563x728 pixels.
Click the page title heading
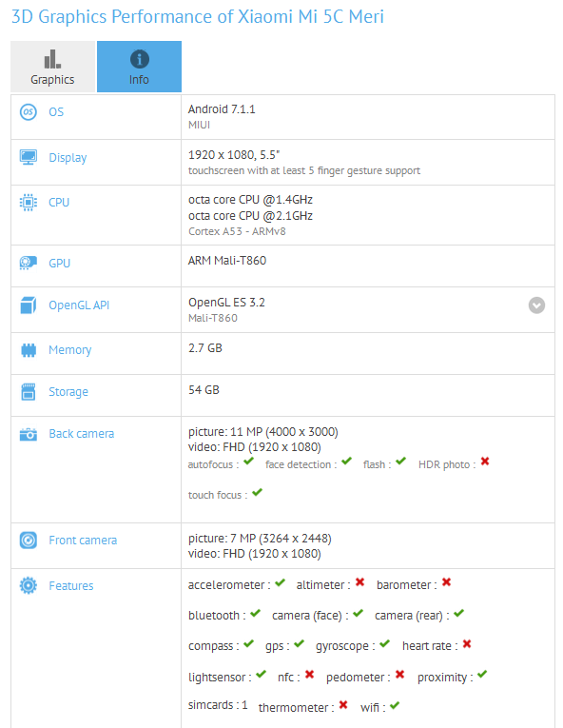[198, 17]
